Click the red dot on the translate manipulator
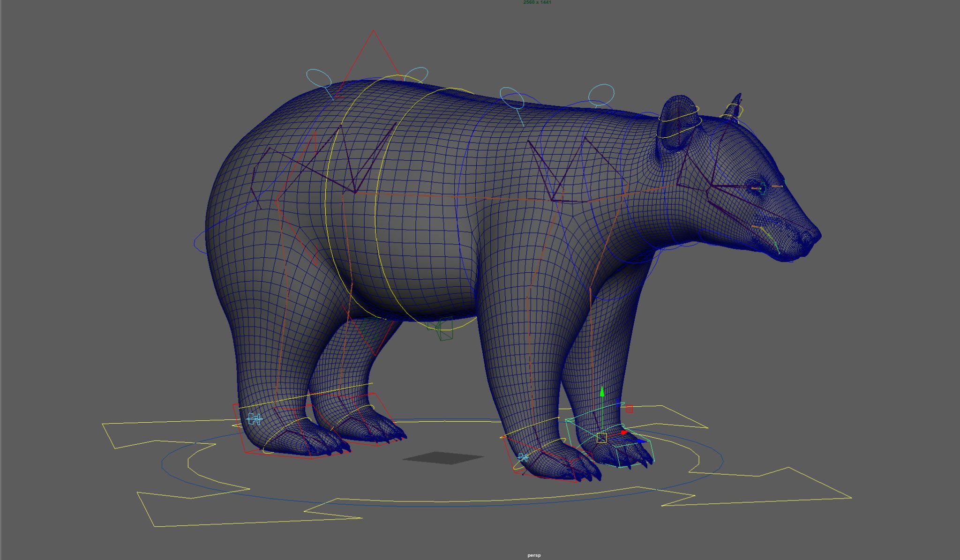Screen dimensions: 960x560 (x=623, y=433)
